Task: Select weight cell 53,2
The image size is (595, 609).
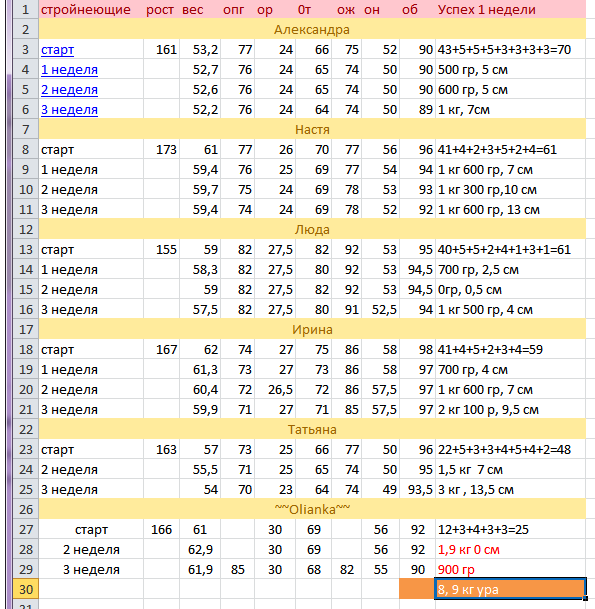Action: [x=200, y=50]
